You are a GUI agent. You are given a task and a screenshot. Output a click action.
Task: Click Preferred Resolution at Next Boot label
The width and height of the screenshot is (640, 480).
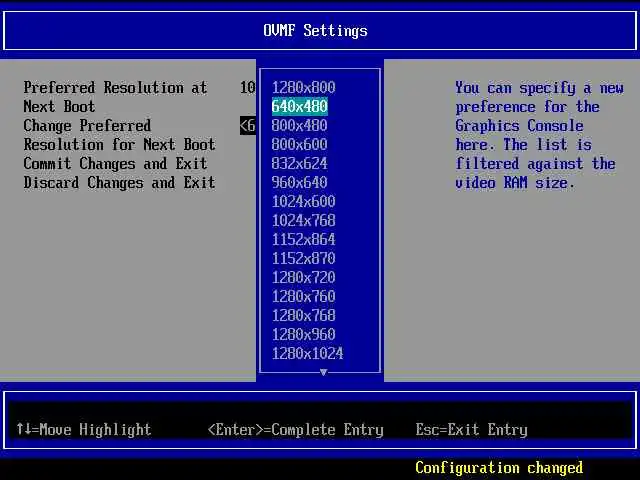pos(115,97)
